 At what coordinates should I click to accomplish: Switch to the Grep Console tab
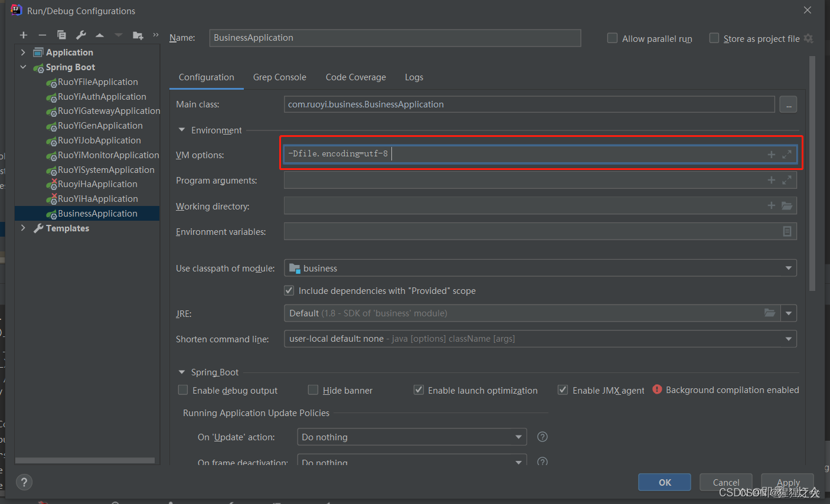tap(280, 77)
